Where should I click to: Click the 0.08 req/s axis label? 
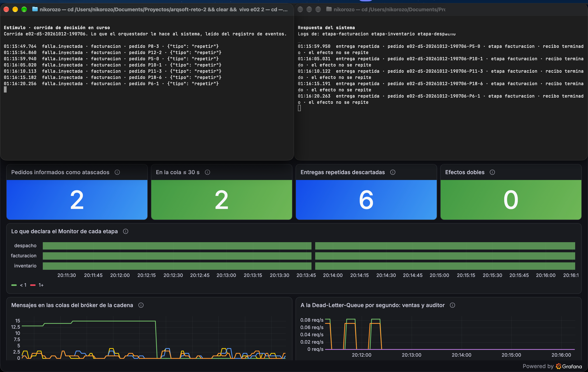312,320
